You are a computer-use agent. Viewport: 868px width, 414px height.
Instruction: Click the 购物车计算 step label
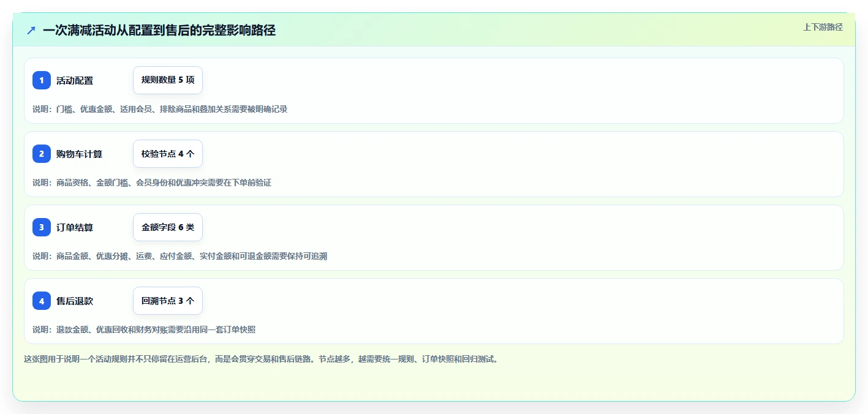click(x=79, y=154)
